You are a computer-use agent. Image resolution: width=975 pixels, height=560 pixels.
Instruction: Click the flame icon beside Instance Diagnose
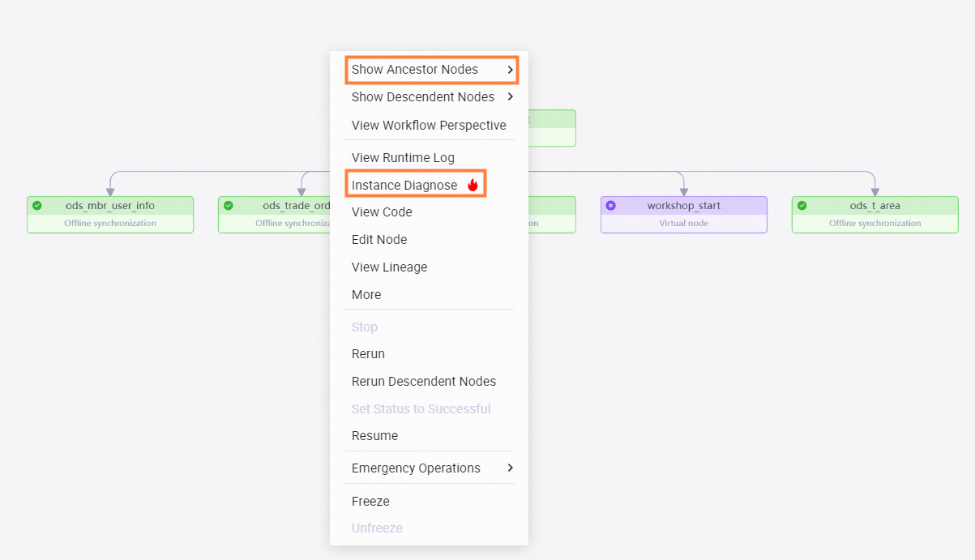[x=473, y=186]
